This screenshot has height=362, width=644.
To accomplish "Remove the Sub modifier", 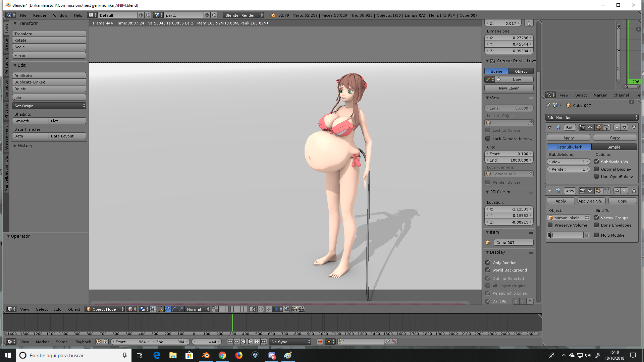I will (x=634, y=127).
